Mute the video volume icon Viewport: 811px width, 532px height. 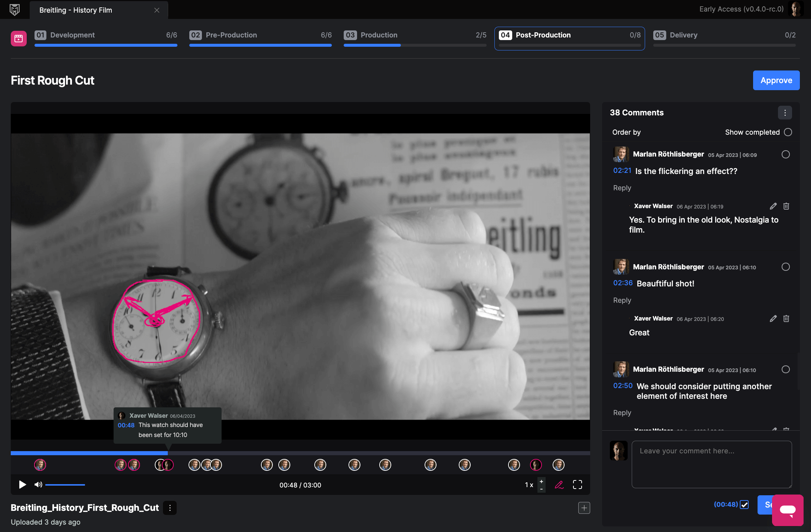point(38,485)
